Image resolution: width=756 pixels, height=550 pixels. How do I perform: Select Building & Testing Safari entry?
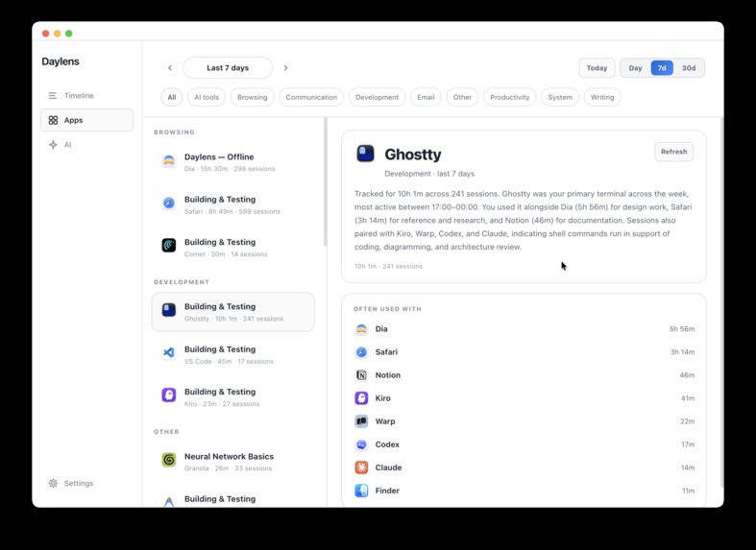coord(232,204)
